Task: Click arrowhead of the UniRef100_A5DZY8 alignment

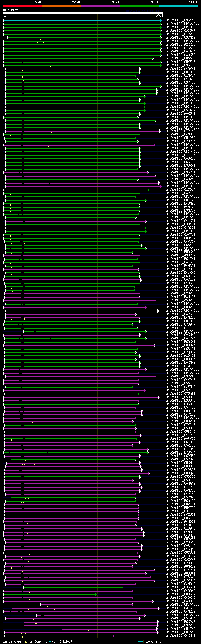Action: 155,300
